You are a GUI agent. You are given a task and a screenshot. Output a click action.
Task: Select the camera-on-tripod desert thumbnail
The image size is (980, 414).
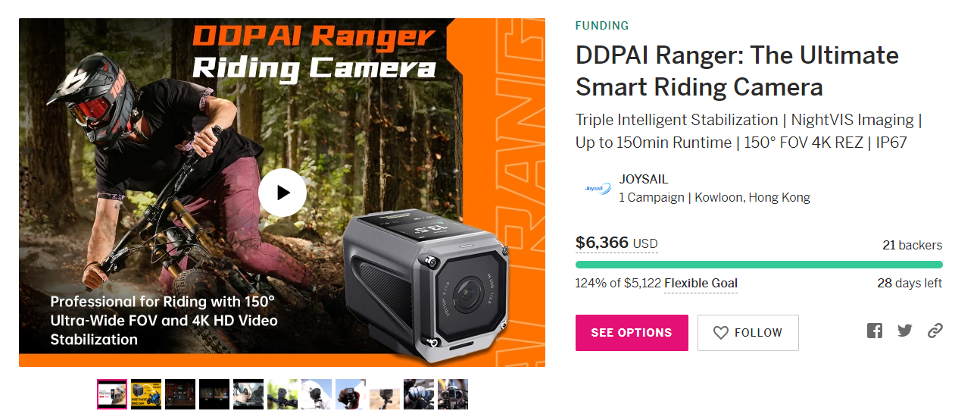pos(385,394)
